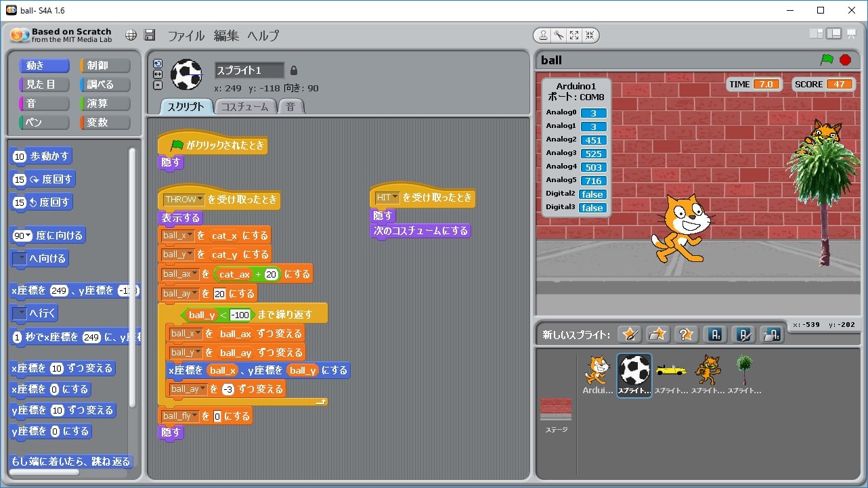
Task: Open the 90 degrees direction dropdown in palette
Action: tap(23, 236)
